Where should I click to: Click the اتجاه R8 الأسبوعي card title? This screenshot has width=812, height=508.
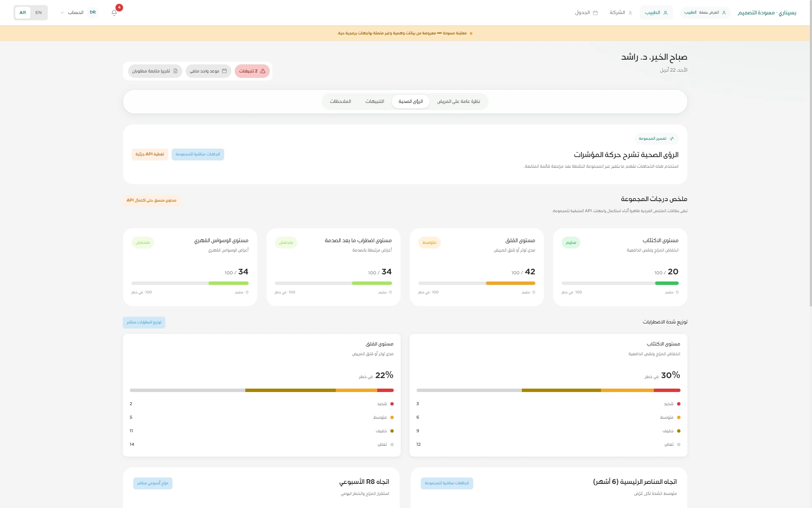(364, 482)
